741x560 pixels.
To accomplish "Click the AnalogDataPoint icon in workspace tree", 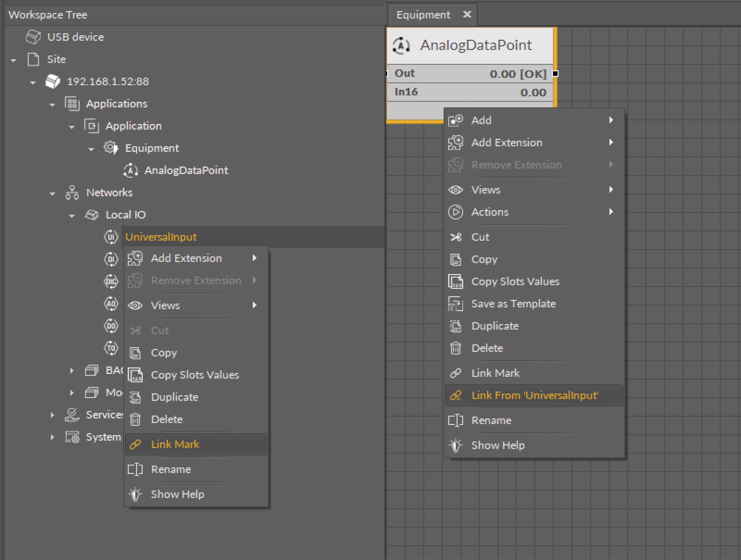I will [x=131, y=170].
